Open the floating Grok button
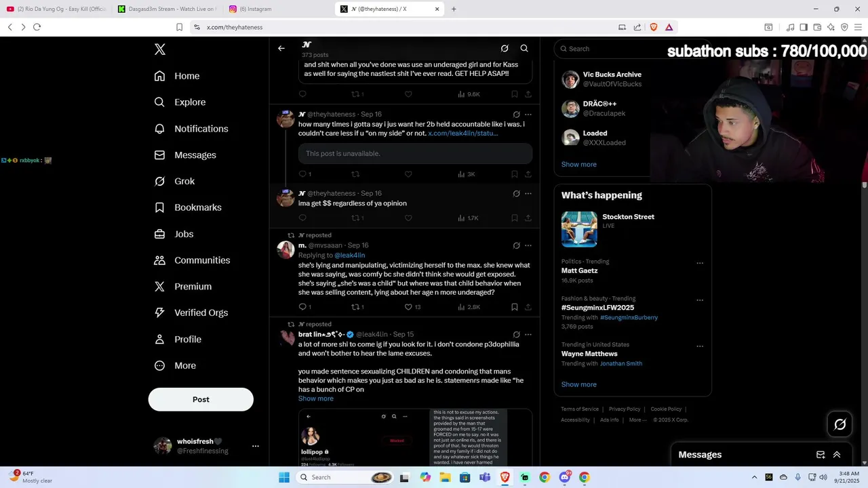 [840, 424]
